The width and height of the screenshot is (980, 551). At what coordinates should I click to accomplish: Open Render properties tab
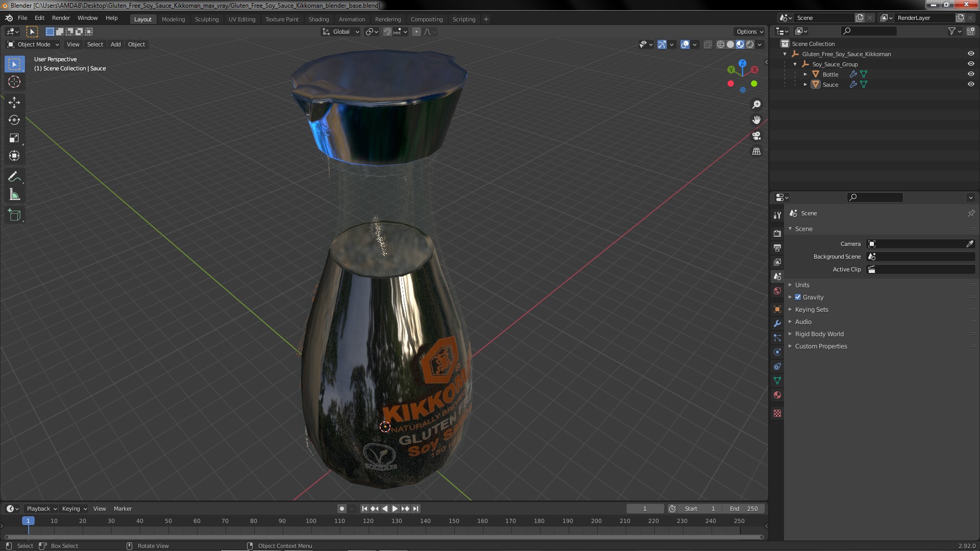[x=777, y=233]
